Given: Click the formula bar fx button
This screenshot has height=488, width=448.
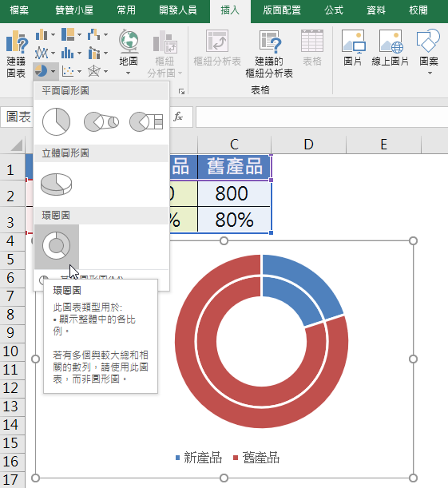Looking at the screenshot, I should click(x=178, y=117).
